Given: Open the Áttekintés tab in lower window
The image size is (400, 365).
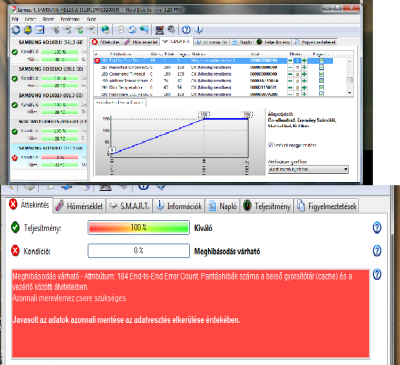Looking at the screenshot, I should pyautogui.click(x=29, y=205).
